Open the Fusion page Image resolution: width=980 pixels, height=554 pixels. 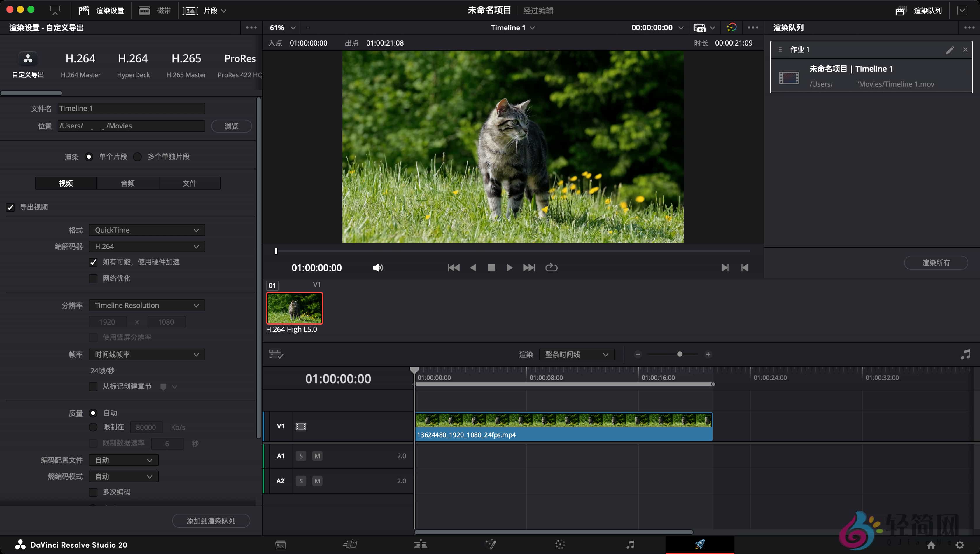[x=491, y=544]
